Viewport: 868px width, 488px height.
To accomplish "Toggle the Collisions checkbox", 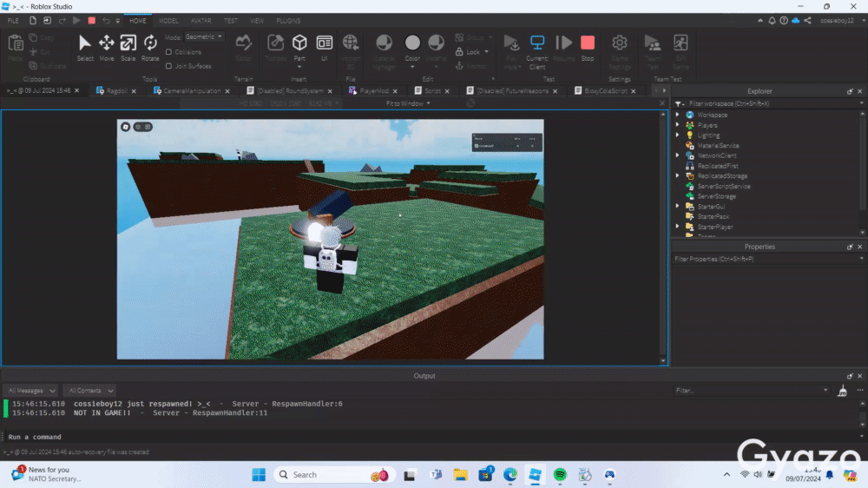I will click(169, 52).
